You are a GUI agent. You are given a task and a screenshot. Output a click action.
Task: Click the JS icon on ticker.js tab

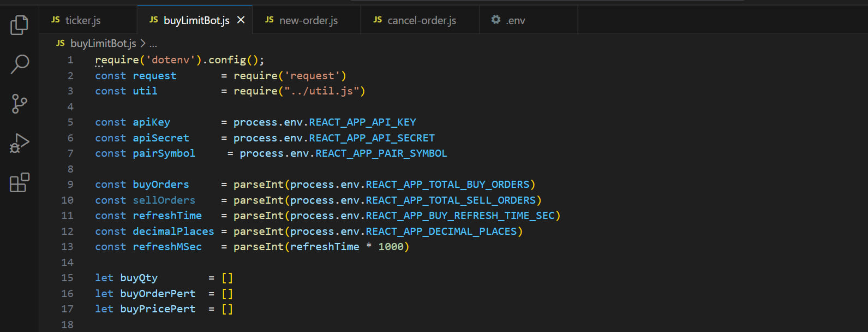tap(55, 20)
